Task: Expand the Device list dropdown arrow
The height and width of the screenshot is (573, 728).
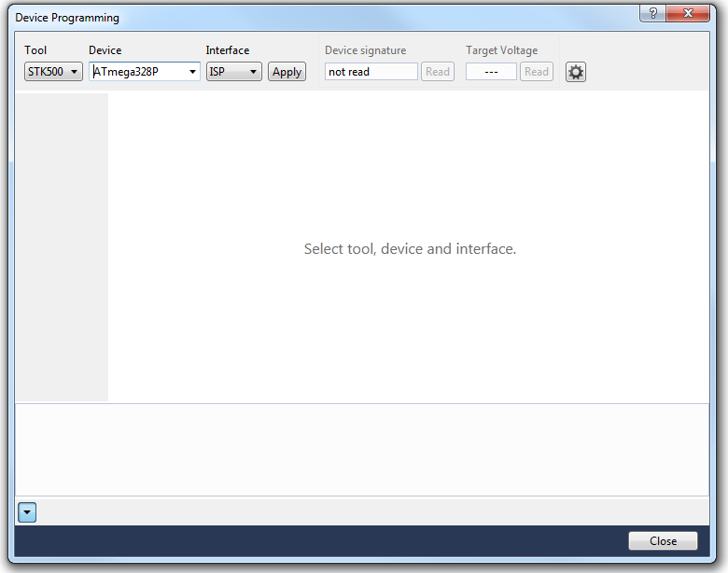Action: tap(192, 72)
